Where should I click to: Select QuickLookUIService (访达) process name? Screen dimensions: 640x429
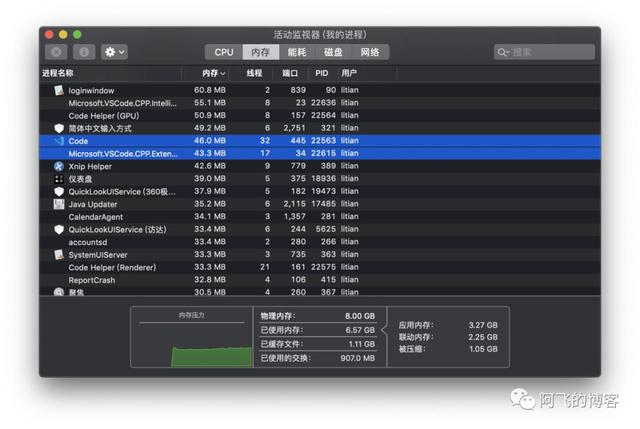coord(117,230)
